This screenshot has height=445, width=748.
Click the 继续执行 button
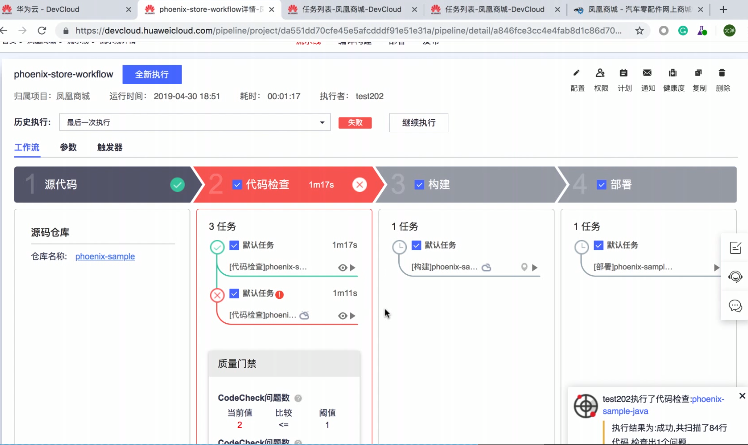click(x=418, y=123)
